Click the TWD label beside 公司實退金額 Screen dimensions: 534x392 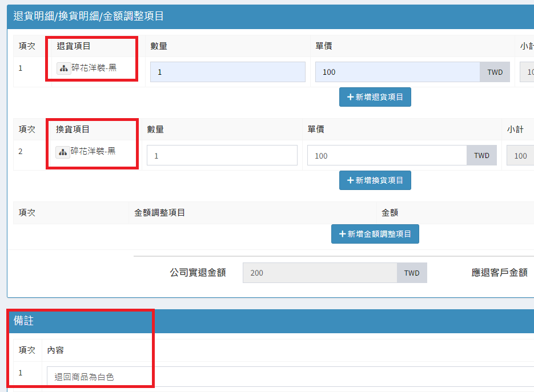(x=412, y=273)
